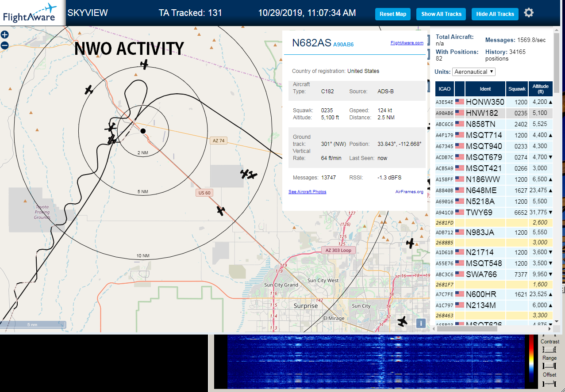Select the MSQT940 aircraft row

pyautogui.click(x=494, y=146)
